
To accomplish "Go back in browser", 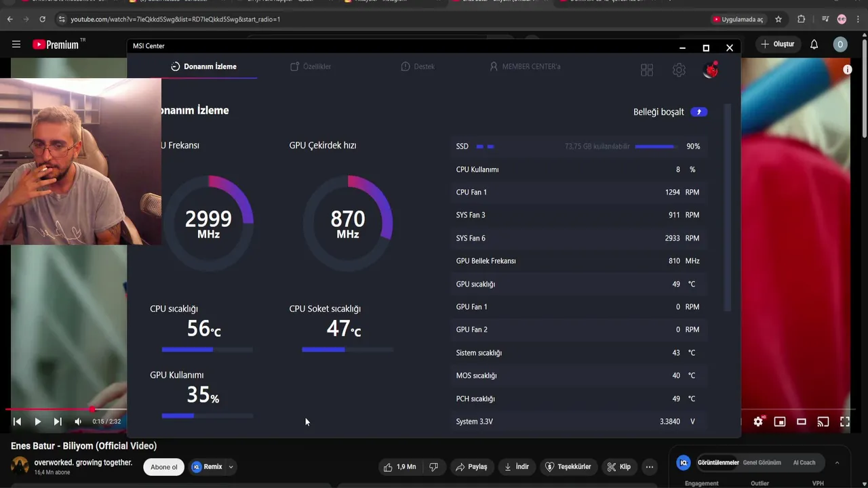I will [x=10, y=20].
